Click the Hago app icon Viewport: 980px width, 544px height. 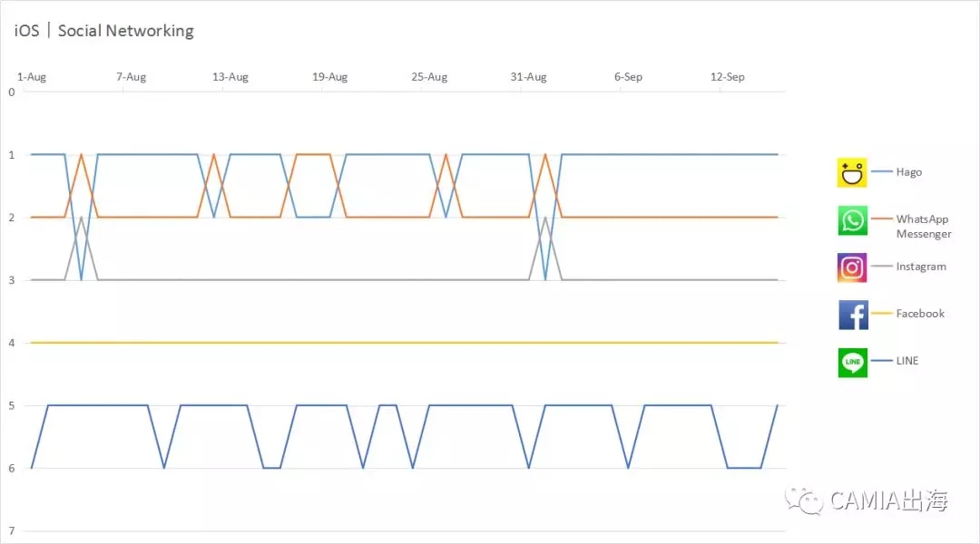(852, 172)
